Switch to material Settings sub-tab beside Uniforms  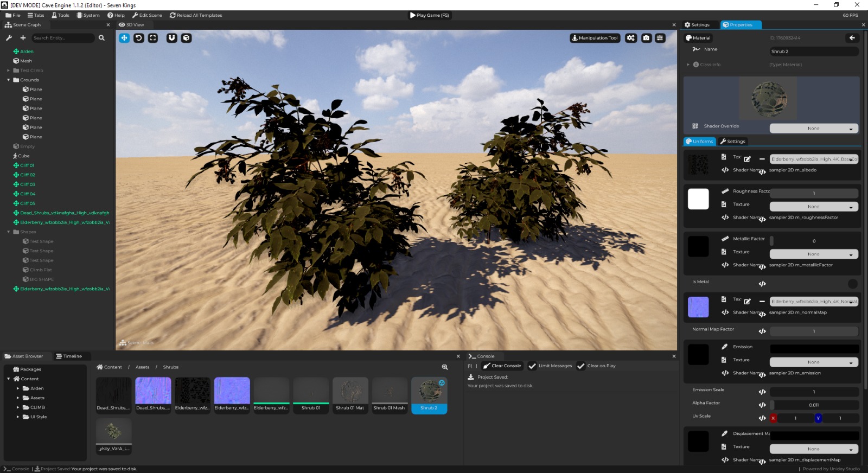tap(732, 142)
